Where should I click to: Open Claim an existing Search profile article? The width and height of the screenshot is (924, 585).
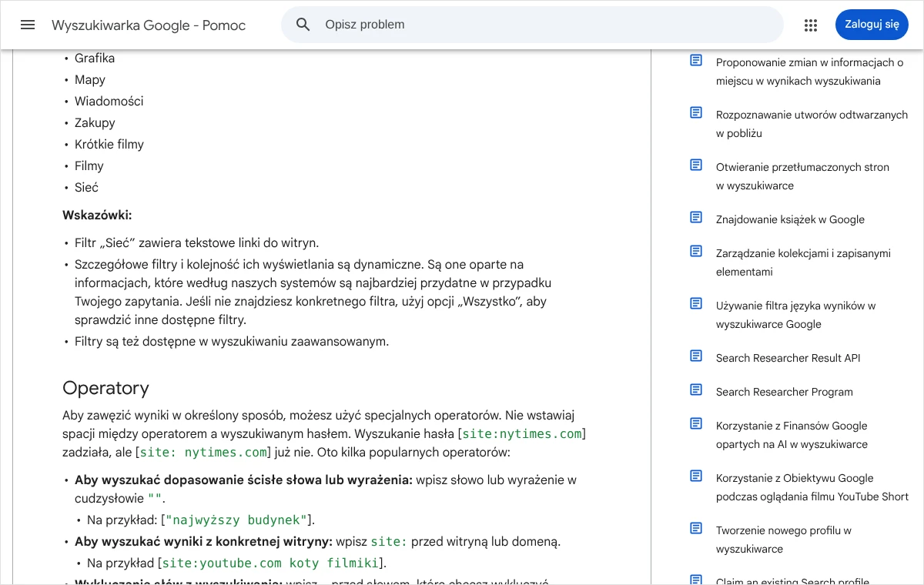792,581
